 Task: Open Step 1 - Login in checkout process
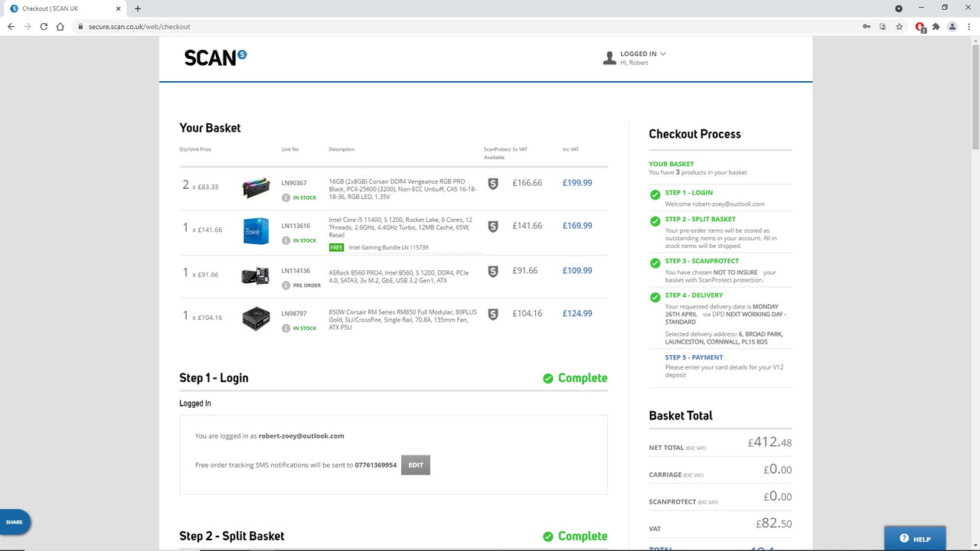point(688,193)
